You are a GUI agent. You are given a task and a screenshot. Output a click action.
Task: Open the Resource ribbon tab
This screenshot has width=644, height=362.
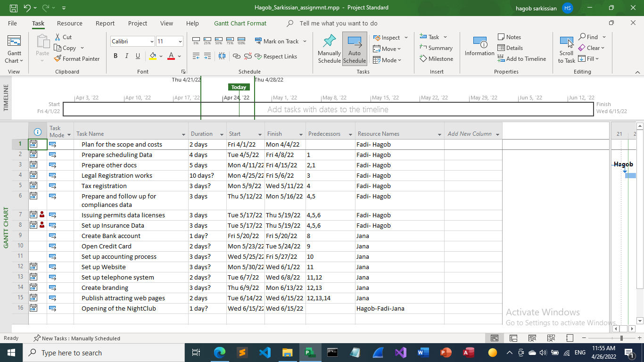[x=69, y=23]
